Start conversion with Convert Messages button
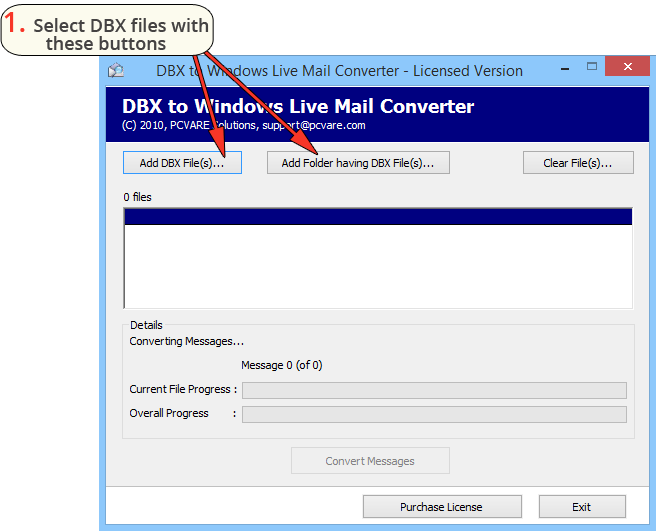The image size is (657, 531). pyautogui.click(x=370, y=461)
